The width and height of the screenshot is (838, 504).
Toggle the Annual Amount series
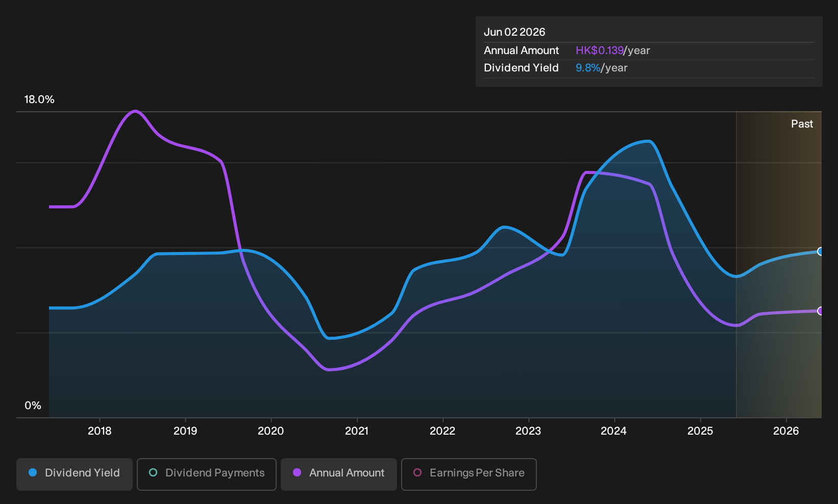click(339, 474)
